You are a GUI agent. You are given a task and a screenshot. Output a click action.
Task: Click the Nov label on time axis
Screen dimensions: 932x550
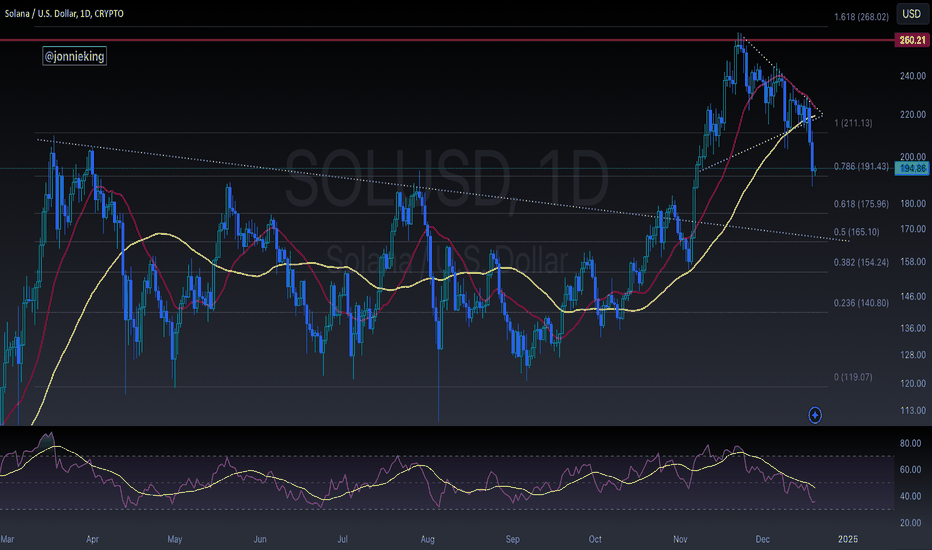[680, 539]
